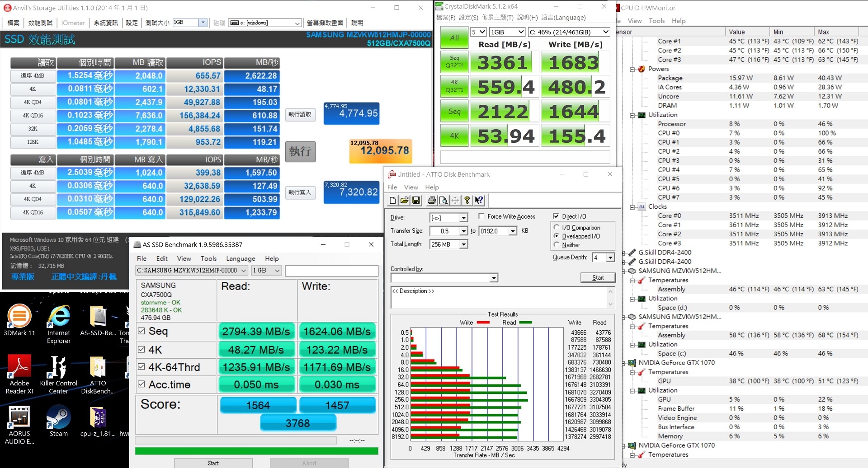Click the Anvil's Storage Utilities title bar logo
868x468 pixels.
7,8
